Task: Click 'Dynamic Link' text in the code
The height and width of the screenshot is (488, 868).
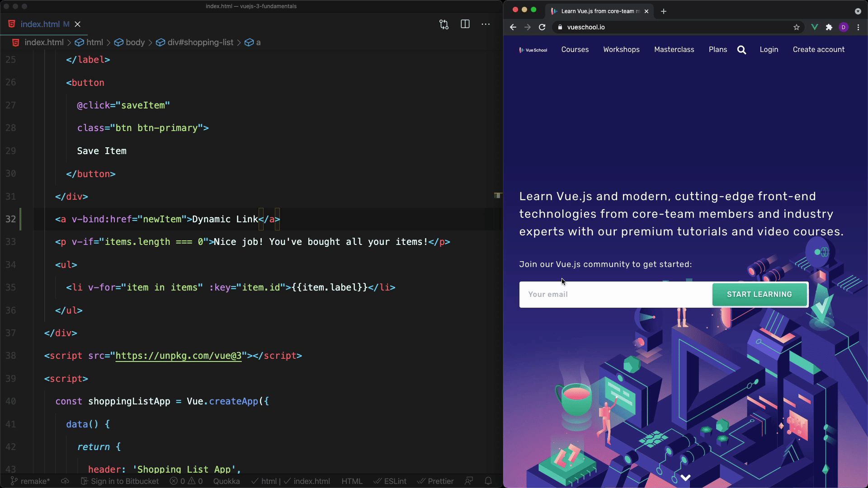Action: point(225,219)
